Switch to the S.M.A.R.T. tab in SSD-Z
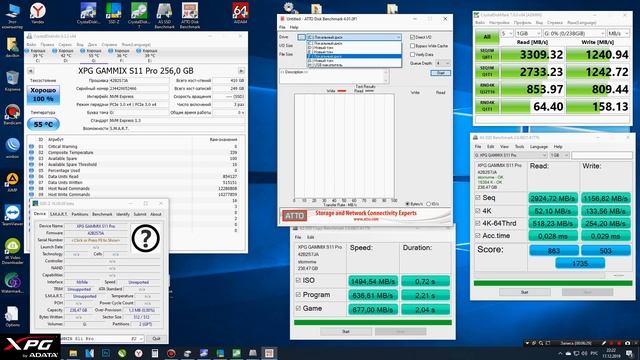 click(x=58, y=214)
